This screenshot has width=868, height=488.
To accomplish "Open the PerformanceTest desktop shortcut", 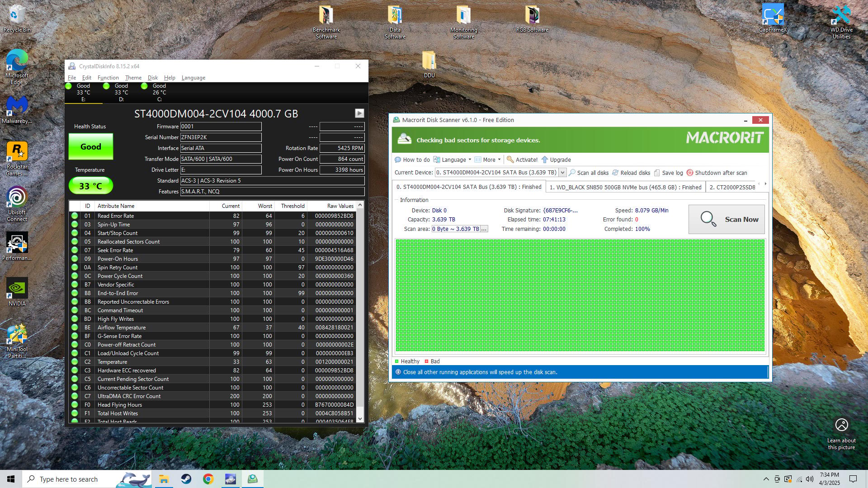I will pyautogui.click(x=17, y=246).
